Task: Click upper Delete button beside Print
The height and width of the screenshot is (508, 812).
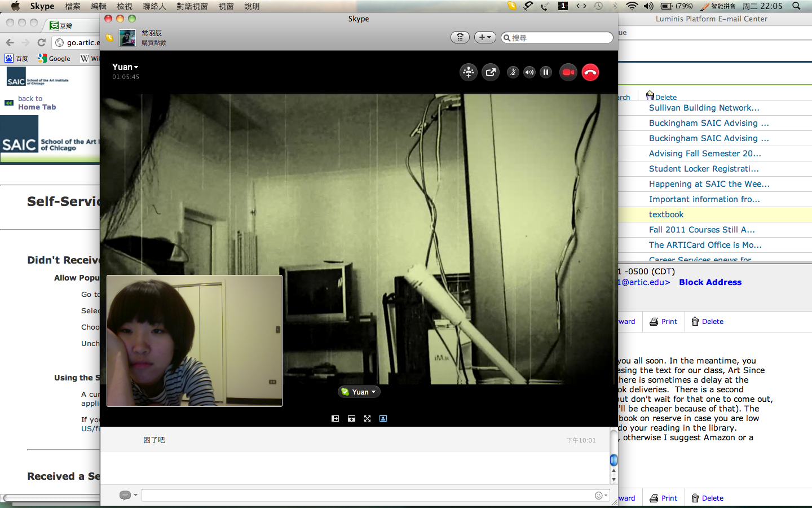Action: click(x=707, y=322)
